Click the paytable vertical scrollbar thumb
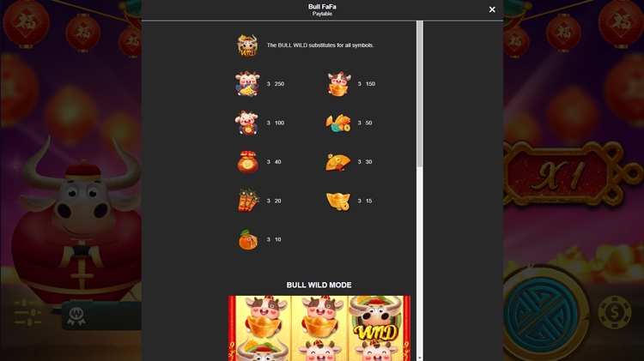The image size is (644, 361). [419, 93]
